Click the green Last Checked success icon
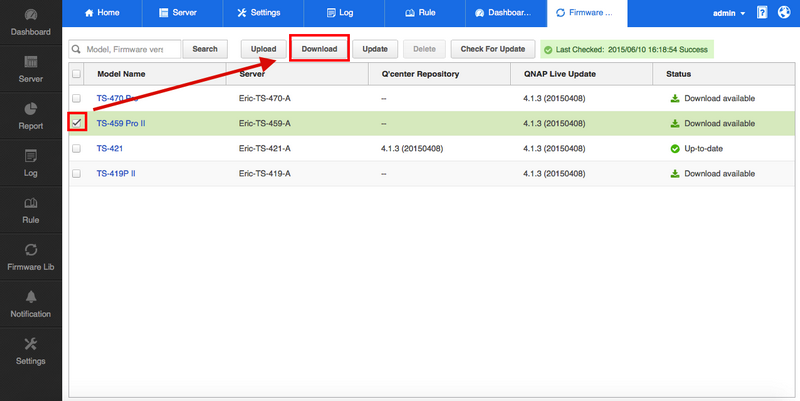800x401 pixels. (x=548, y=49)
